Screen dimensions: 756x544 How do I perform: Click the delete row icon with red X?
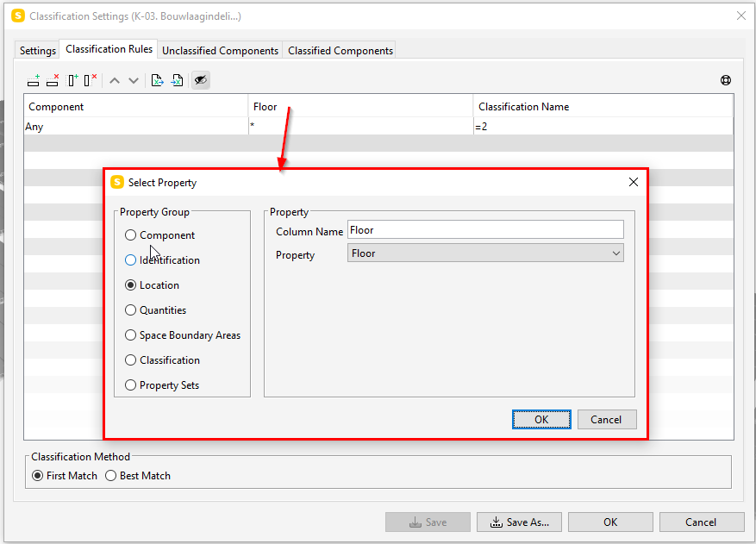53,80
